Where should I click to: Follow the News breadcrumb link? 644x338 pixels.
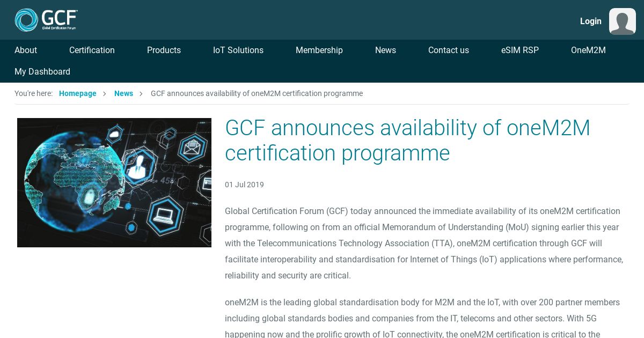coord(123,93)
